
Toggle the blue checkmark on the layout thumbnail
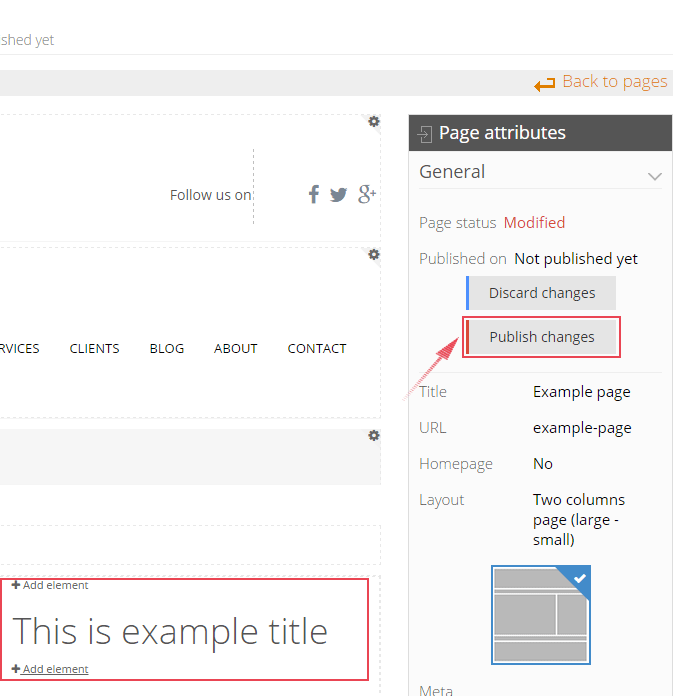[x=579, y=577]
